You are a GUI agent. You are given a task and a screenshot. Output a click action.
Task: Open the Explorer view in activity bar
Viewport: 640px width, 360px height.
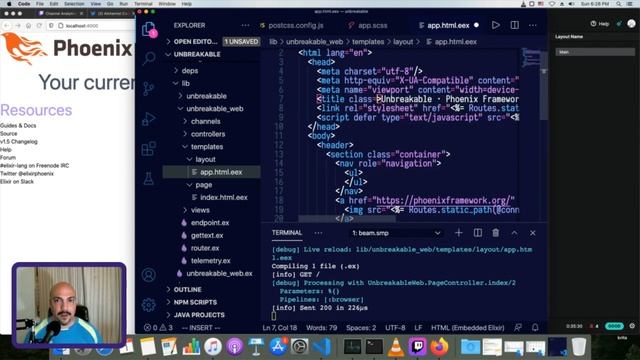pyautogui.click(x=149, y=30)
